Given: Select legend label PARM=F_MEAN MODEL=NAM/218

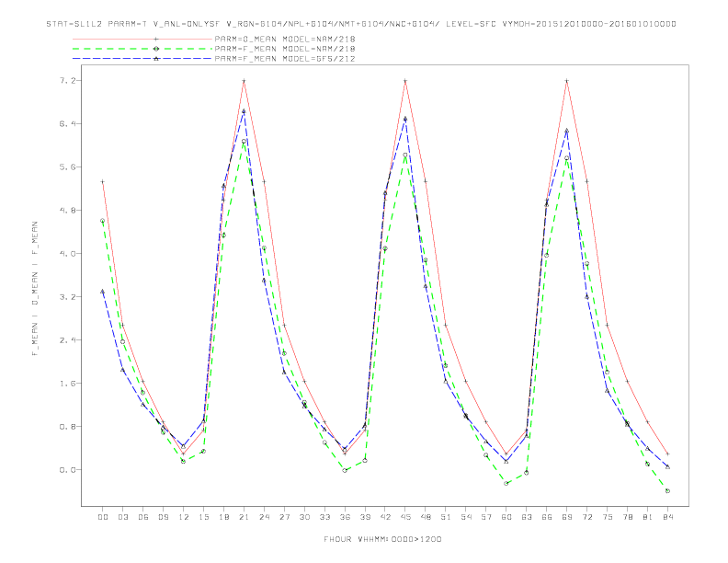Looking at the screenshot, I should pos(285,49).
